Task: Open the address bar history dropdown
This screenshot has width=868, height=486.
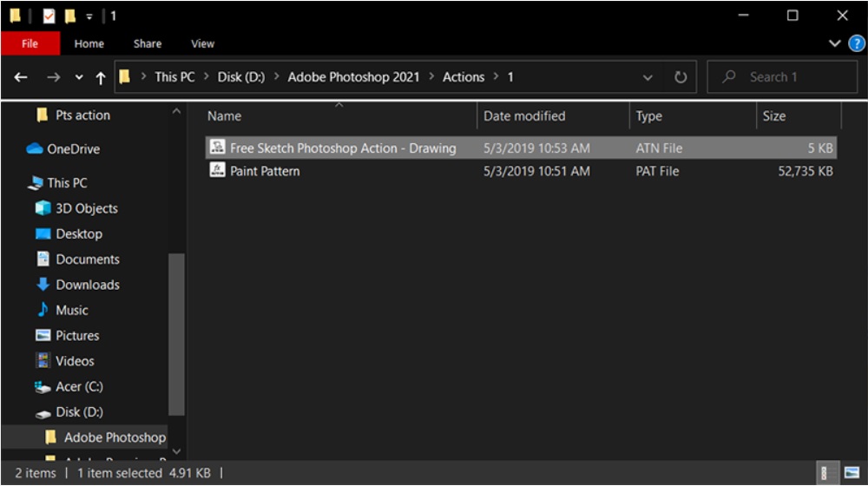Action: (648, 77)
